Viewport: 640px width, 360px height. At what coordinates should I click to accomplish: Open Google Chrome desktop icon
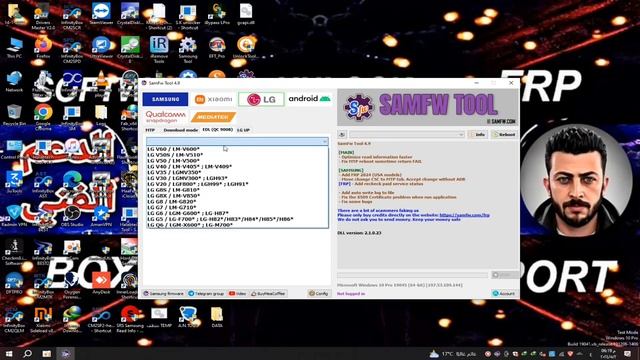pos(43,116)
